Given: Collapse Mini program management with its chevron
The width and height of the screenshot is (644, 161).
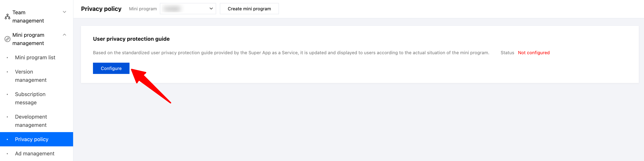Looking at the screenshot, I should (64, 35).
